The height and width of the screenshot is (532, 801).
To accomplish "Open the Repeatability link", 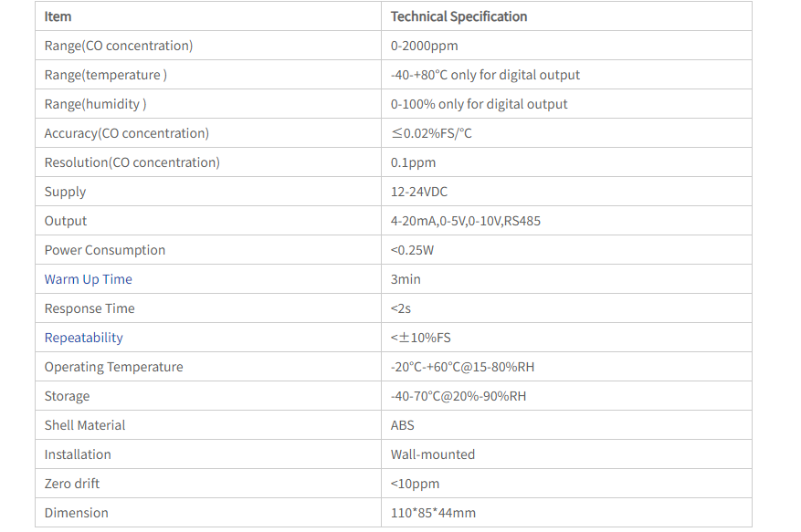I will pos(84,338).
